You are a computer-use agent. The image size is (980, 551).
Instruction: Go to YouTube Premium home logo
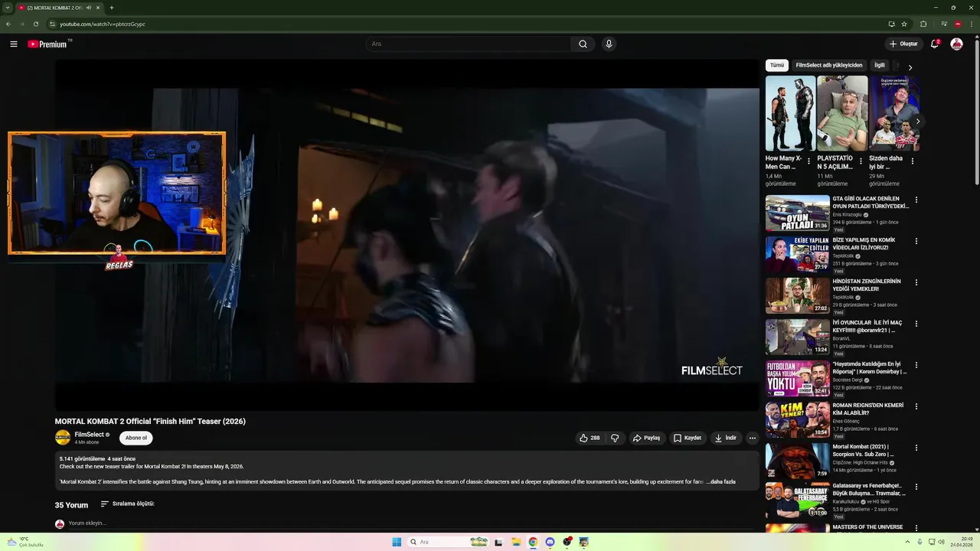49,44
